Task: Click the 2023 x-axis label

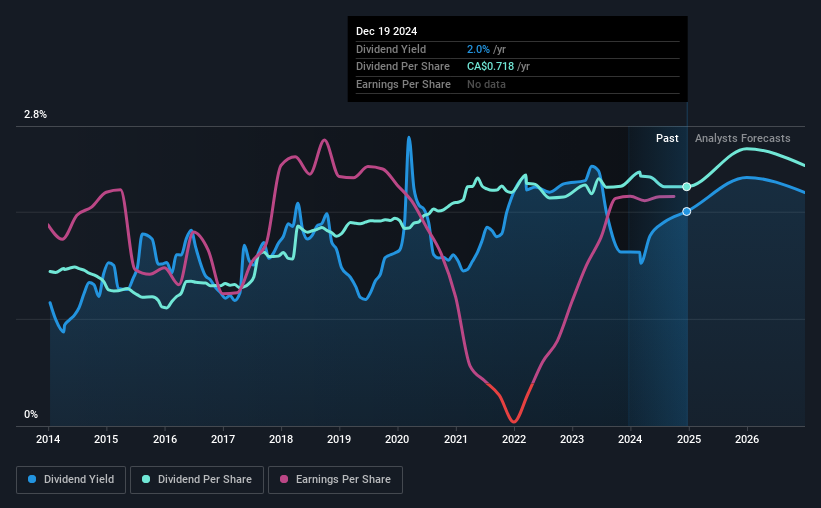Action: pos(572,439)
